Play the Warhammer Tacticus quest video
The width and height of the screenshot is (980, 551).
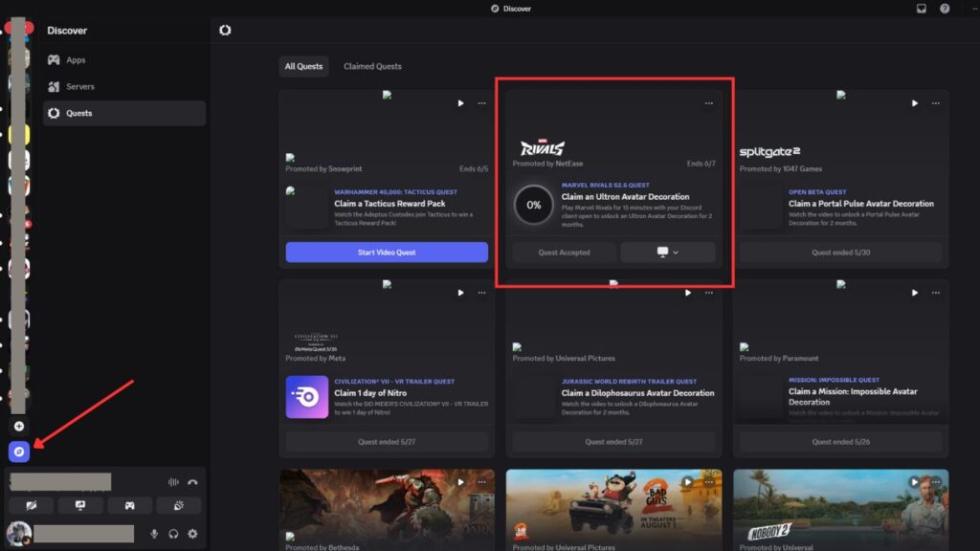coord(460,103)
